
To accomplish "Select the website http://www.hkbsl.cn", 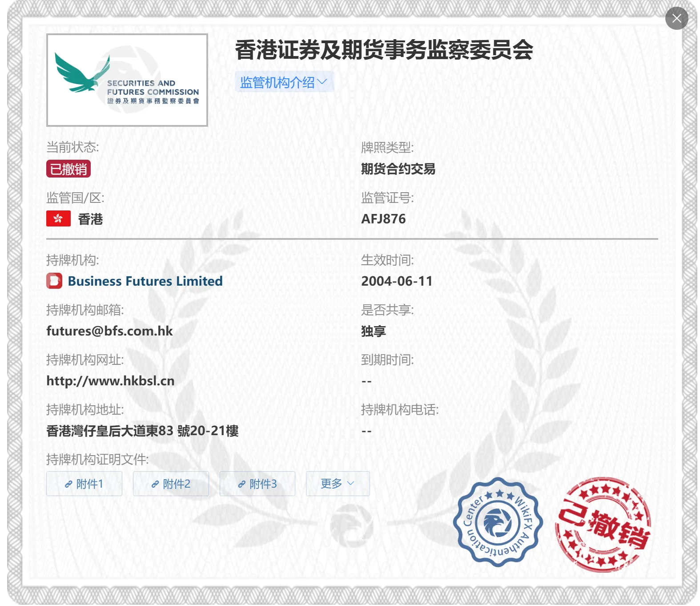I will (110, 381).
